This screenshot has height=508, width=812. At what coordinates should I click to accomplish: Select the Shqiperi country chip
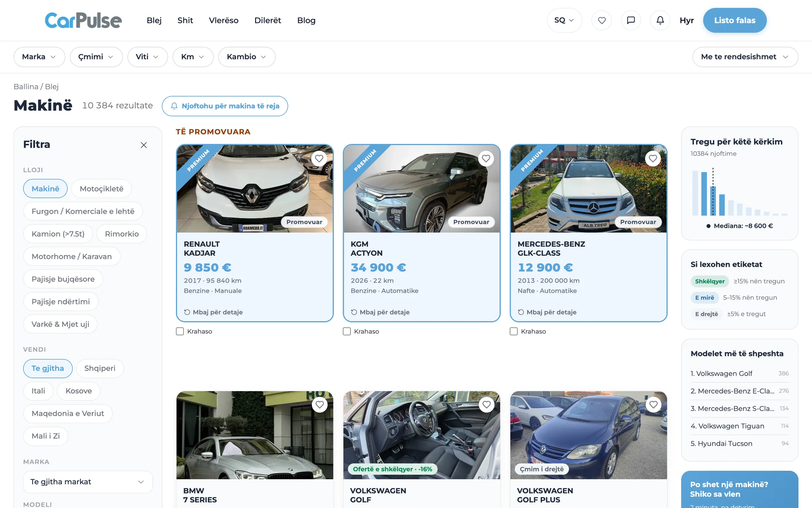pyautogui.click(x=100, y=368)
